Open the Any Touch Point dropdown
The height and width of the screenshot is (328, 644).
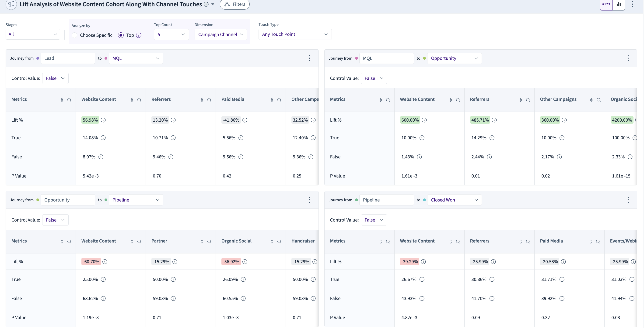295,34
